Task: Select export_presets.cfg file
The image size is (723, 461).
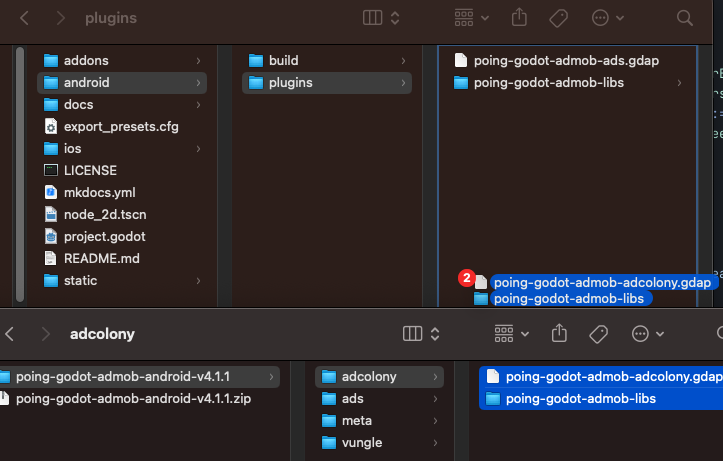Action: point(122,126)
